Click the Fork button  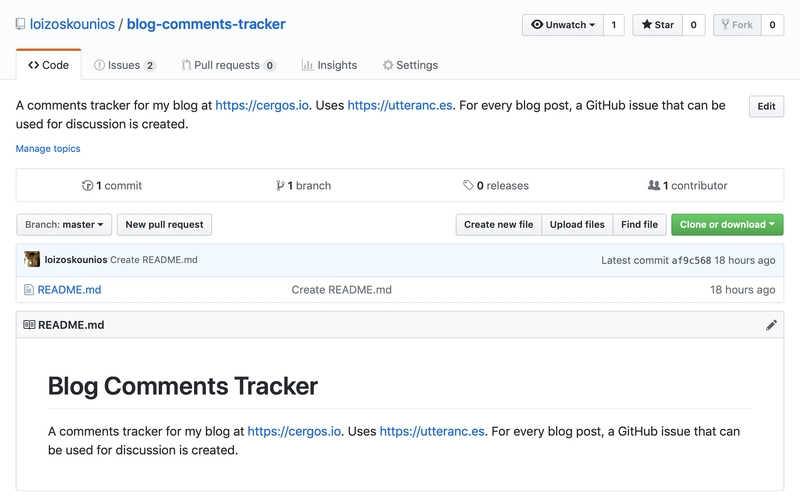pyautogui.click(x=737, y=24)
